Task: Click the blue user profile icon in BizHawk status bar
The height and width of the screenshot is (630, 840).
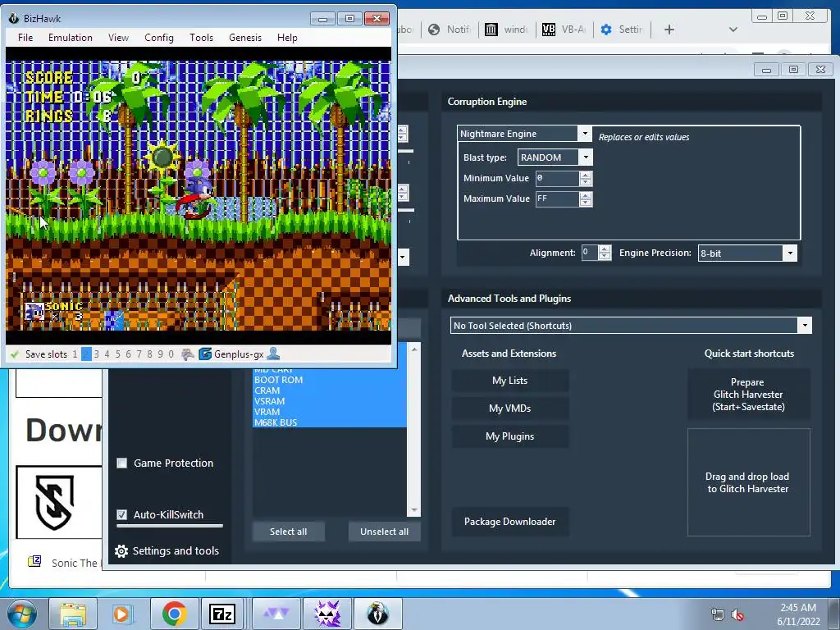Action: (273, 354)
